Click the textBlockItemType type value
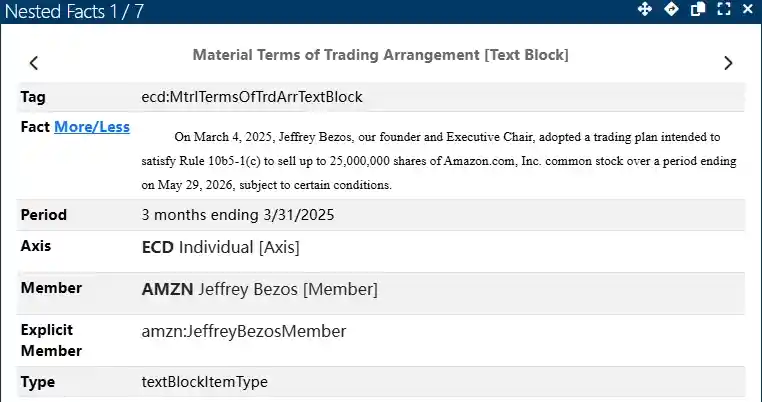 point(205,382)
